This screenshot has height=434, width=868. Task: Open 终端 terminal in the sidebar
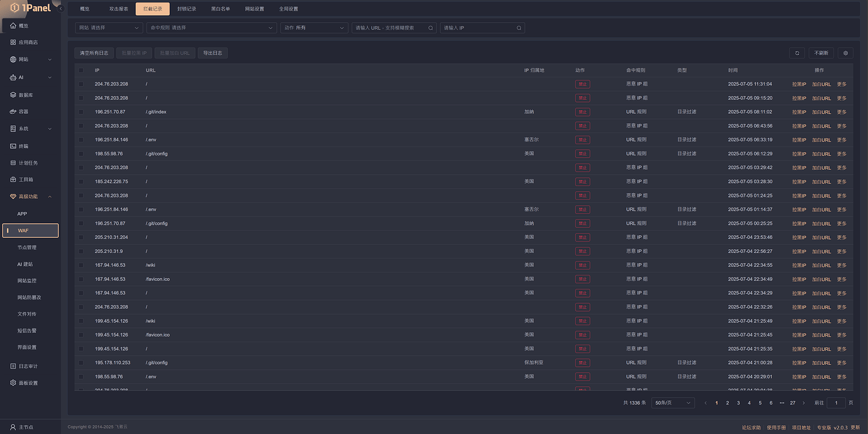tap(23, 146)
